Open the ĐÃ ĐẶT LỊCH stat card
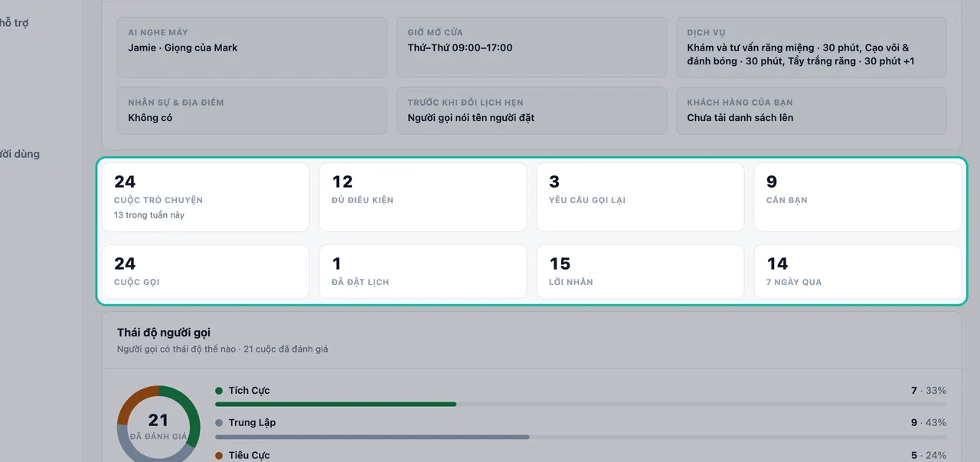980x462 pixels. pyautogui.click(x=423, y=271)
